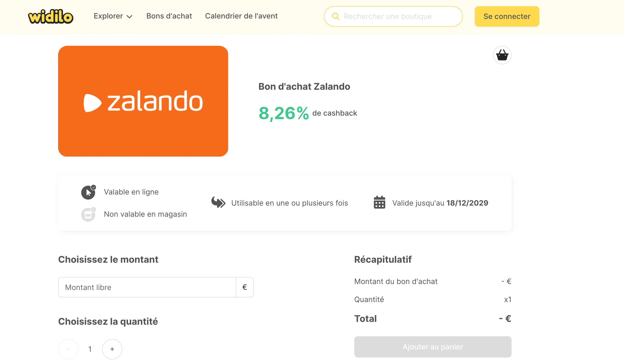Image resolution: width=624 pixels, height=364 pixels.
Task: Click the calendar validity icon
Action: pos(379,202)
